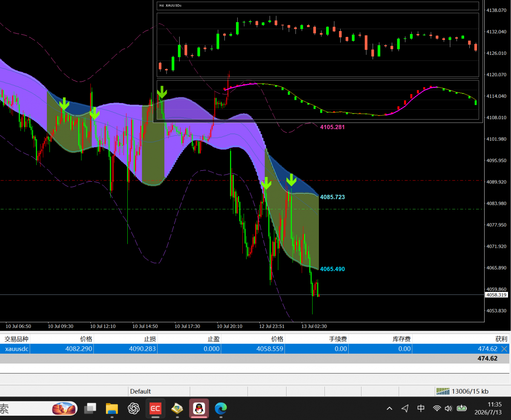511x420 pixels.
Task: Open the volume speaker tray icon
Action: [x=448, y=409]
